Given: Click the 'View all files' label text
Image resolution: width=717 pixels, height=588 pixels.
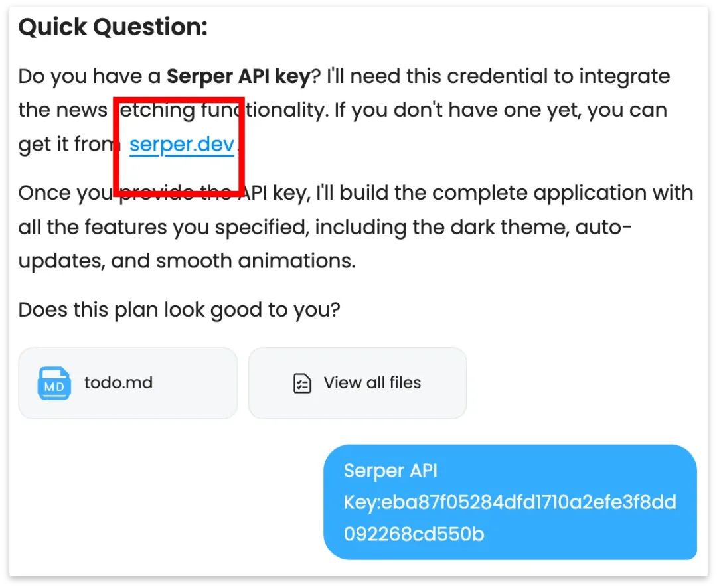Looking at the screenshot, I should tap(372, 383).
